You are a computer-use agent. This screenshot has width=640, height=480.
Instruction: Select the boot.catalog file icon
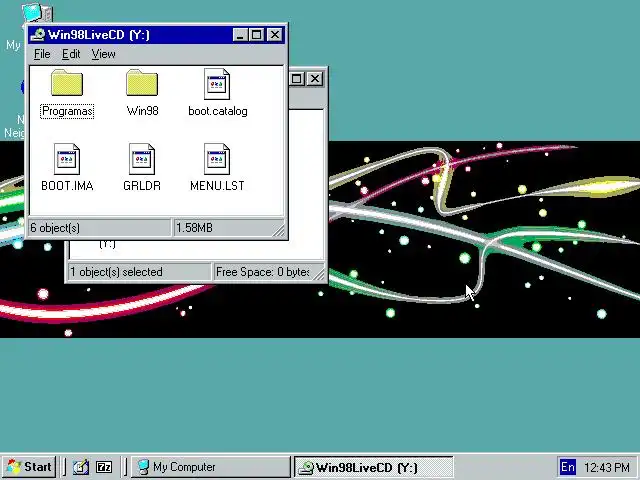click(217, 84)
